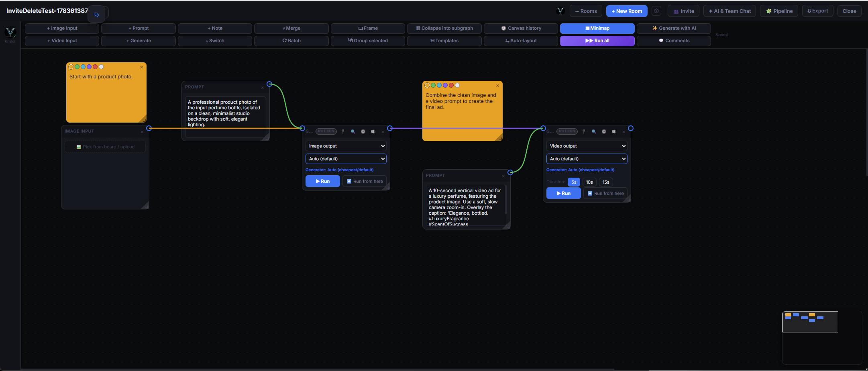Add a Frame to the canvas
Screen dimensions: 868x371
pos(368,28)
